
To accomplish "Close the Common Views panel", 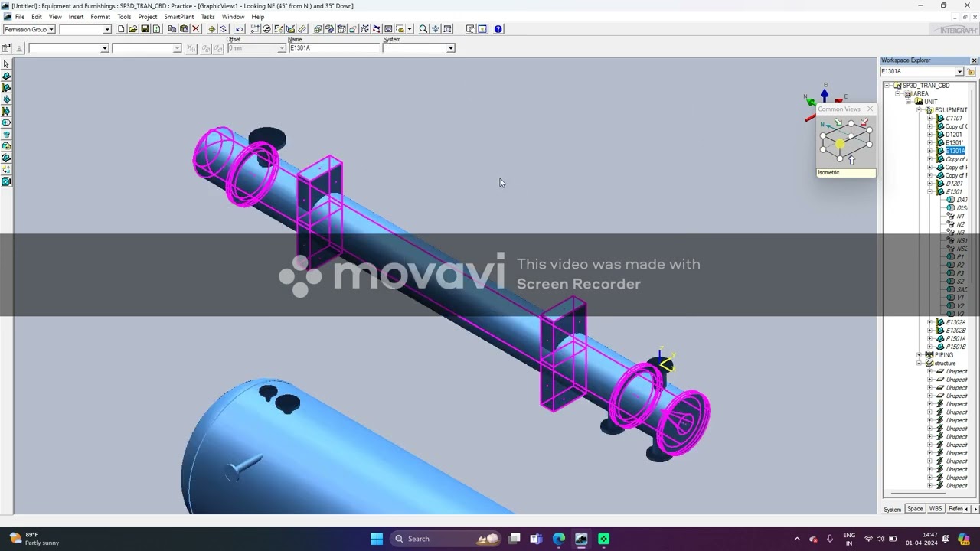I will [x=870, y=109].
